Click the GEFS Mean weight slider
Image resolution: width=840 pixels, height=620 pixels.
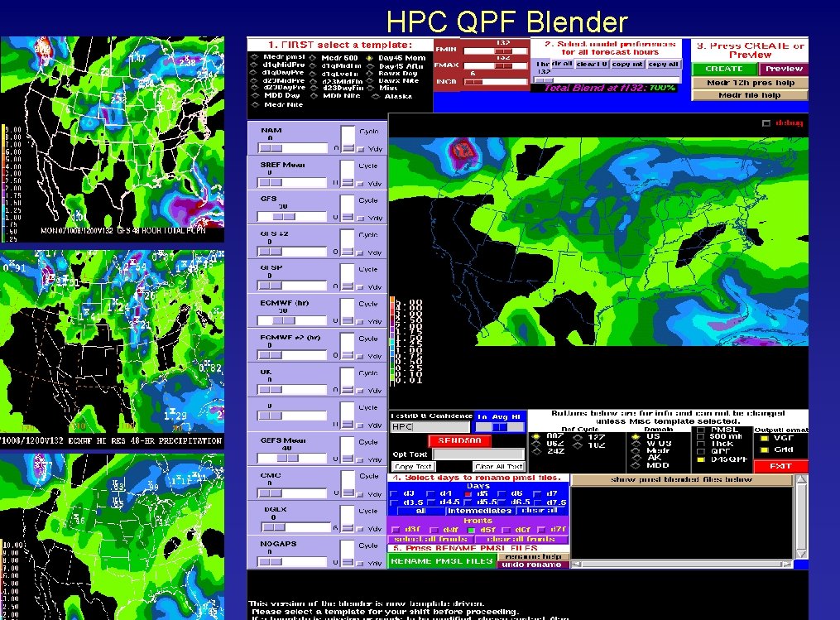point(292,458)
